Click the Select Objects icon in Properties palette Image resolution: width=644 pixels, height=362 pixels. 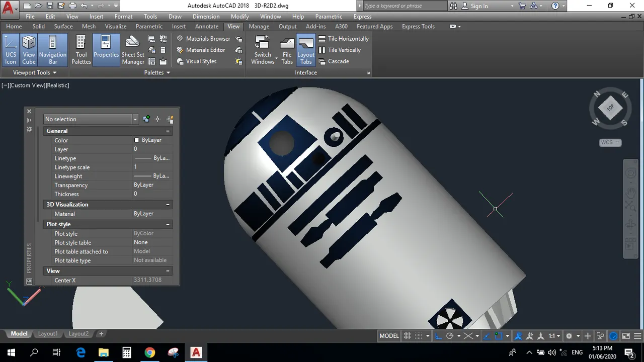pos(158,119)
